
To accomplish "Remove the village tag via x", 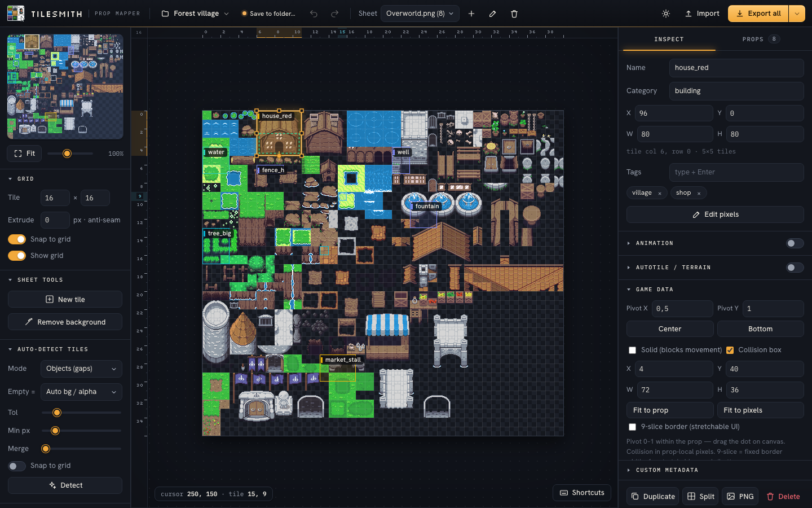I will (x=660, y=194).
